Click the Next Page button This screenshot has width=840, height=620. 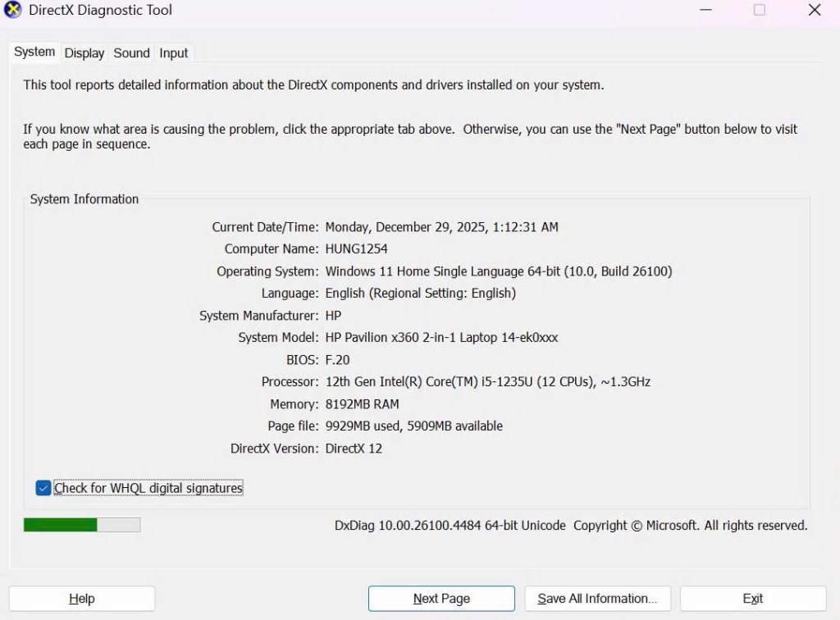pyautogui.click(x=441, y=599)
